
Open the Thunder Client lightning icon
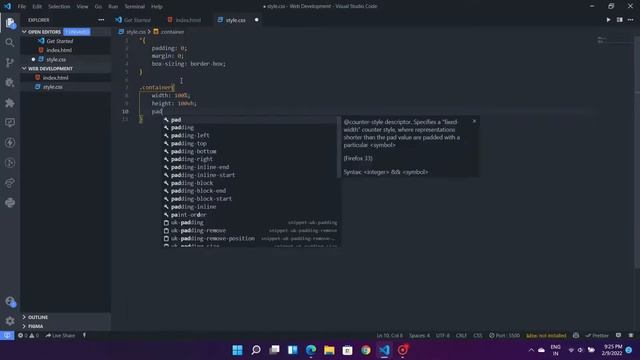pyautogui.click(x=10, y=142)
